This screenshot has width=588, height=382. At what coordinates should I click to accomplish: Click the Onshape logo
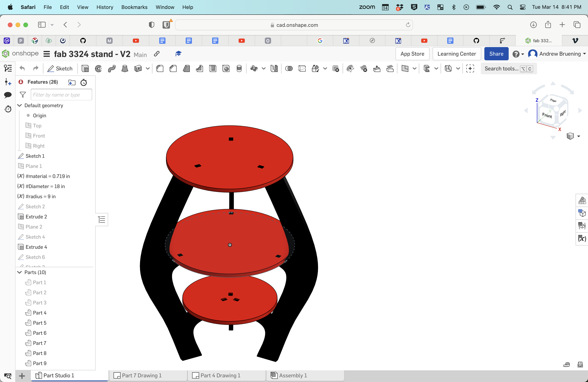point(20,53)
